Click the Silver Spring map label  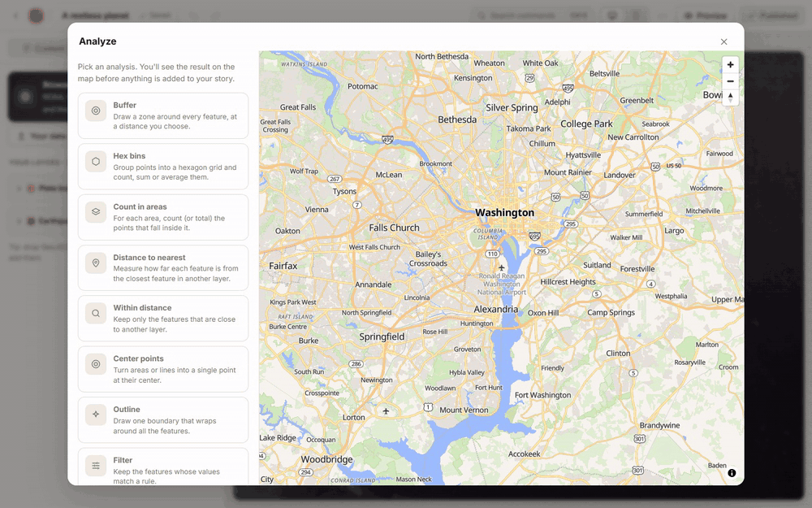[512, 108]
